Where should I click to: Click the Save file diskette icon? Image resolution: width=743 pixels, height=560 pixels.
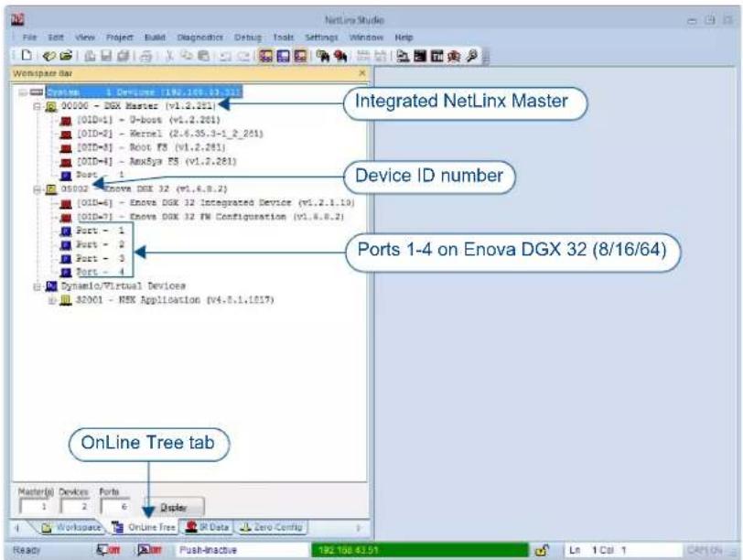pos(106,57)
